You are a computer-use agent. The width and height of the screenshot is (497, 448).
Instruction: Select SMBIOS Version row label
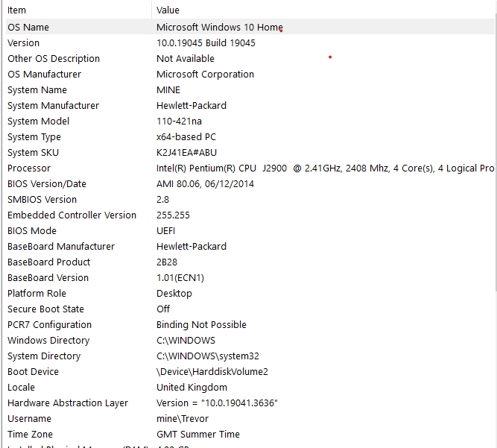click(42, 200)
